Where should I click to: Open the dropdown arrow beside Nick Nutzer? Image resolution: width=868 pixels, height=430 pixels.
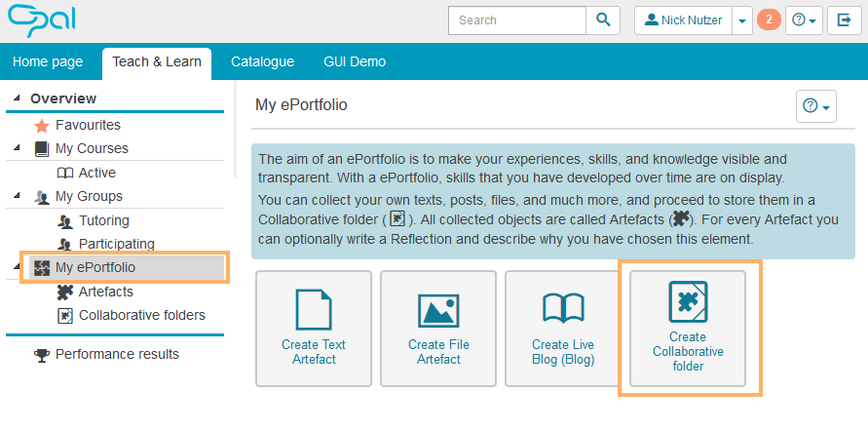[740, 20]
